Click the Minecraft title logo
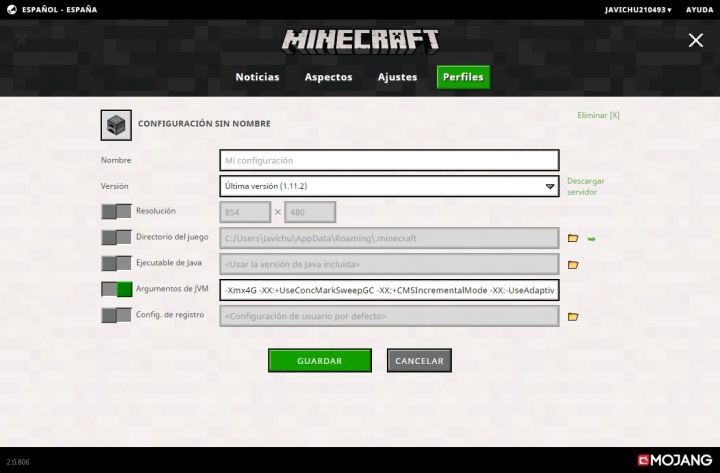 (360, 42)
